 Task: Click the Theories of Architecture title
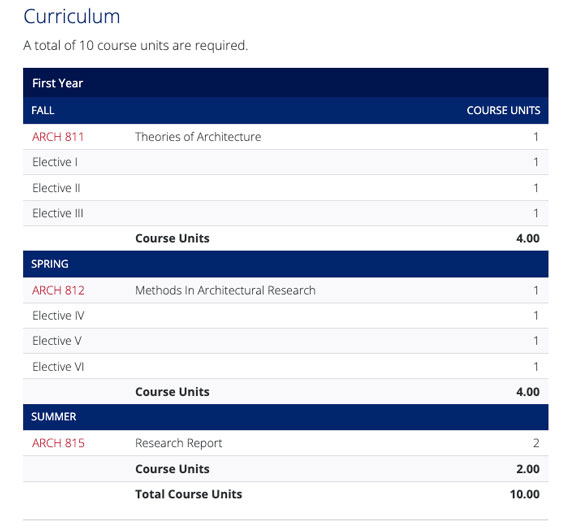[198, 137]
